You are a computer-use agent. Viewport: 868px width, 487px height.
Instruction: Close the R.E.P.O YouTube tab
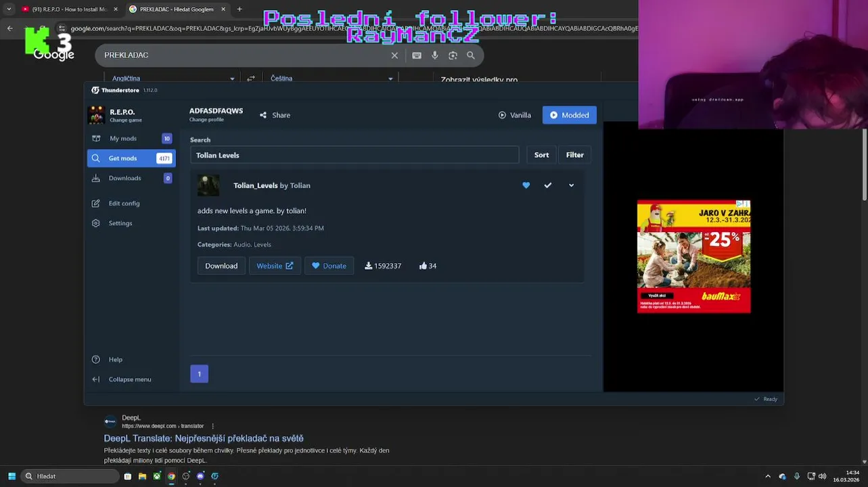(116, 9)
